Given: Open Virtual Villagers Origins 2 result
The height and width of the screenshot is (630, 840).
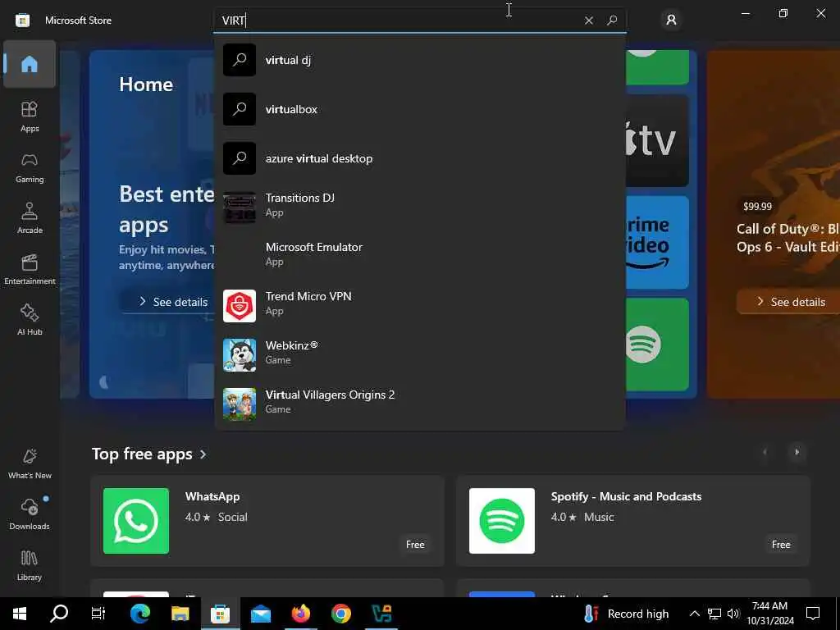Looking at the screenshot, I should (419, 404).
